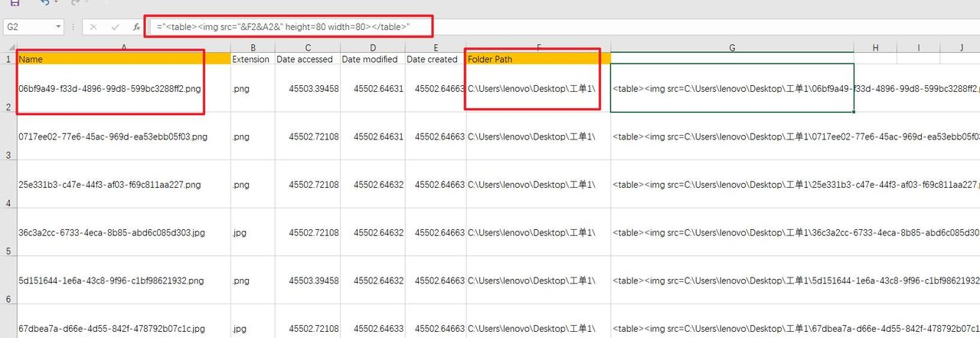The width and height of the screenshot is (980, 338).
Task: Click selected cell G2 with table img formula
Action: 732,88
